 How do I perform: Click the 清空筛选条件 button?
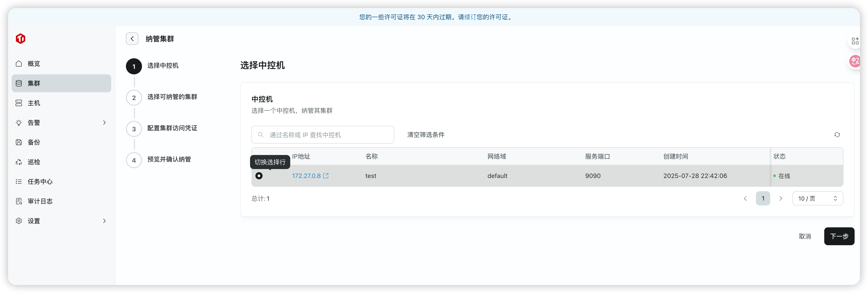(x=426, y=135)
